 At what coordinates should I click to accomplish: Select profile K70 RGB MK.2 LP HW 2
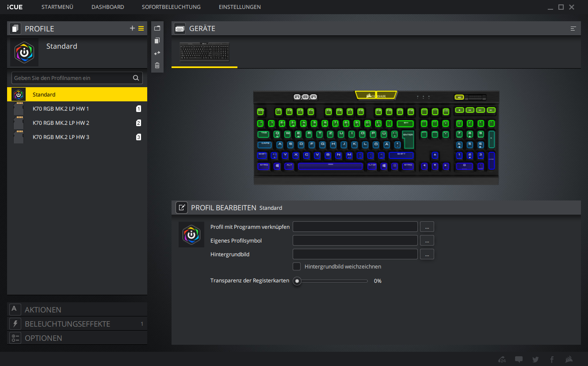pos(77,123)
